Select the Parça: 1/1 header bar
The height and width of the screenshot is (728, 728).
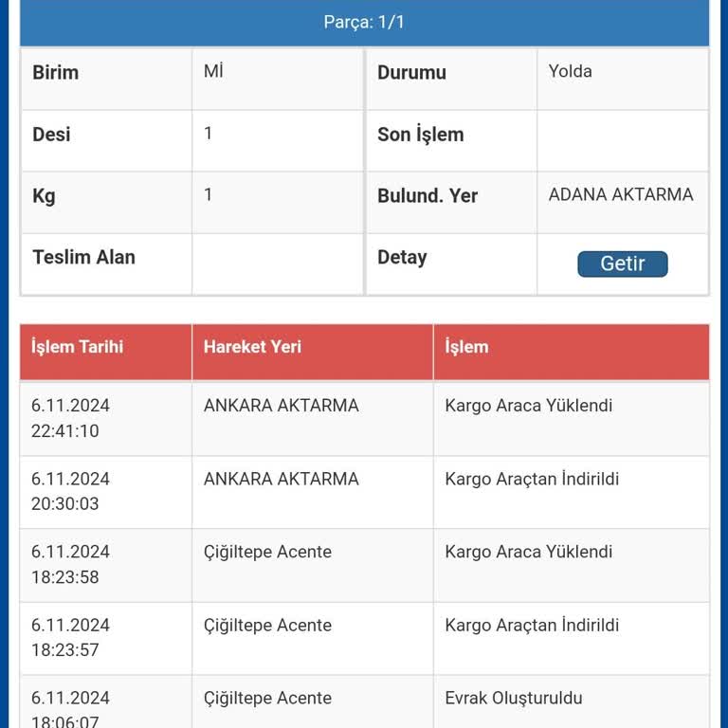tap(364, 22)
